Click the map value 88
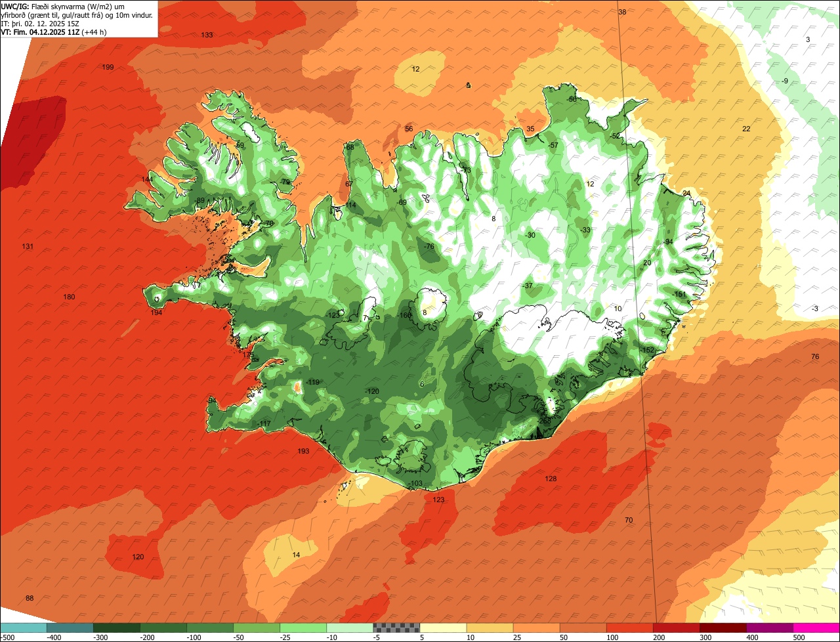This screenshot has width=840, height=642. point(30,598)
